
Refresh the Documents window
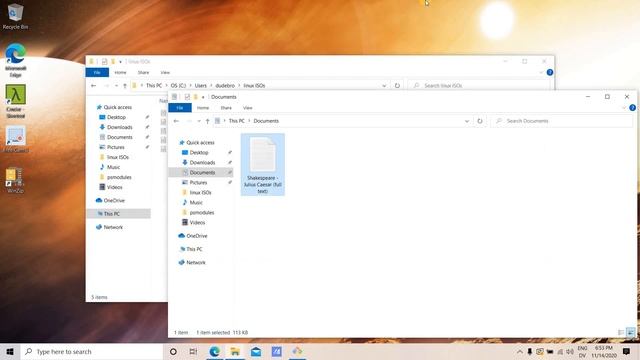480,121
